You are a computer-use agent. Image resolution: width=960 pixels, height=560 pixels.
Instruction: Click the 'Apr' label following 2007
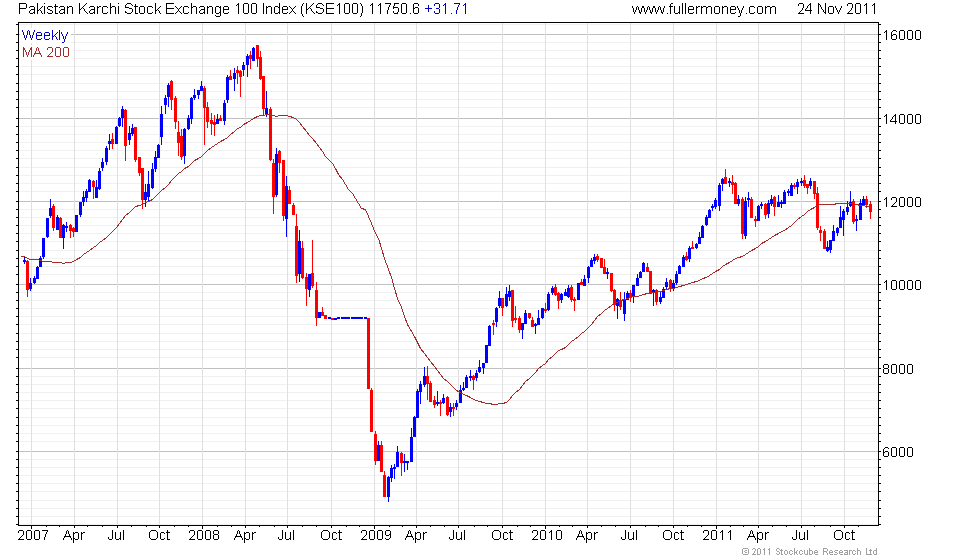pyautogui.click(x=73, y=536)
